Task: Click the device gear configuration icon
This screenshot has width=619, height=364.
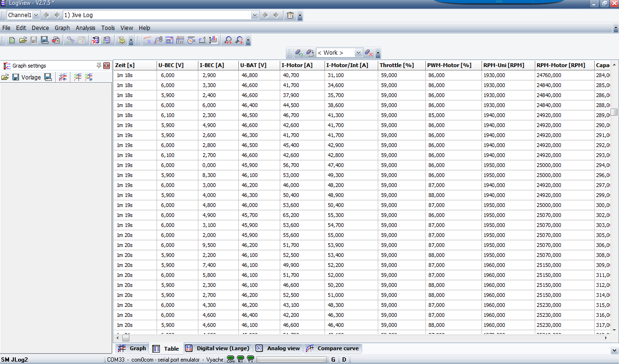Action: pos(122,40)
